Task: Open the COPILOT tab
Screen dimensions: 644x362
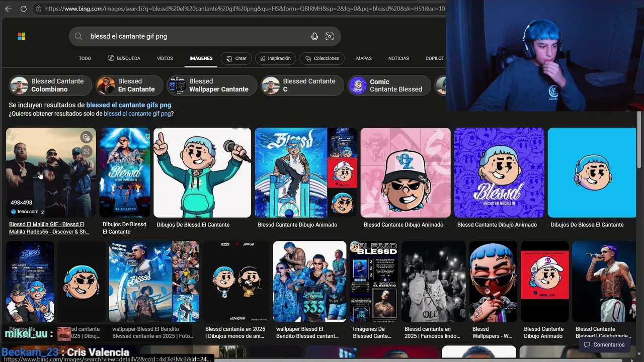Action: pos(435,58)
